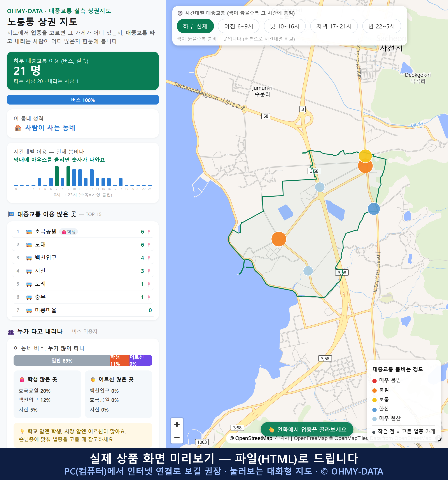The width and height of the screenshot is (448, 480).
Task: Click the map pin for 호국공원 row
Action: 149,232
